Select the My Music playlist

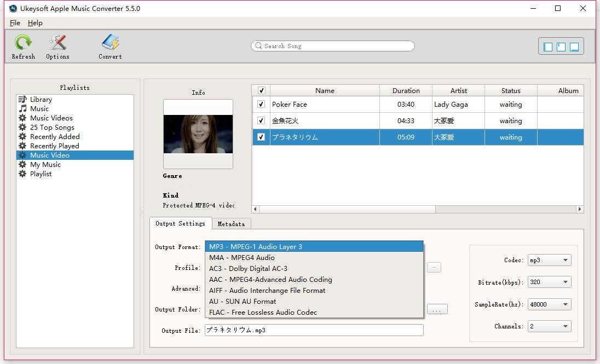[75, 164]
